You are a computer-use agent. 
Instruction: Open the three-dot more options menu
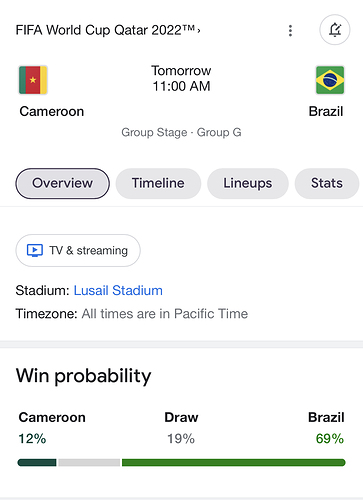[x=290, y=30]
